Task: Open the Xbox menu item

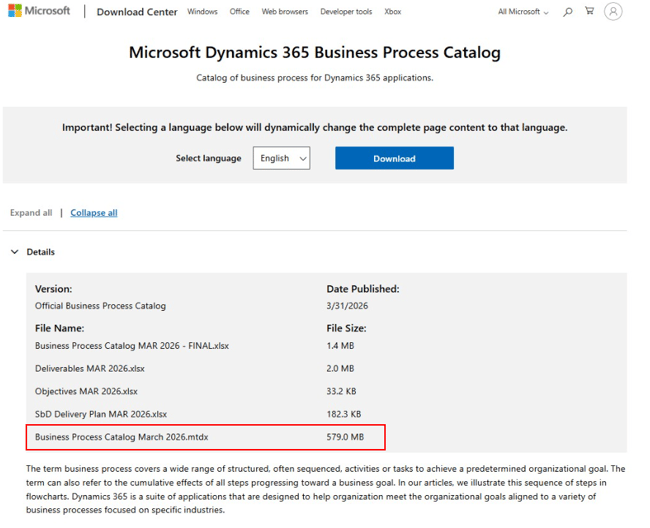Action: coord(393,12)
